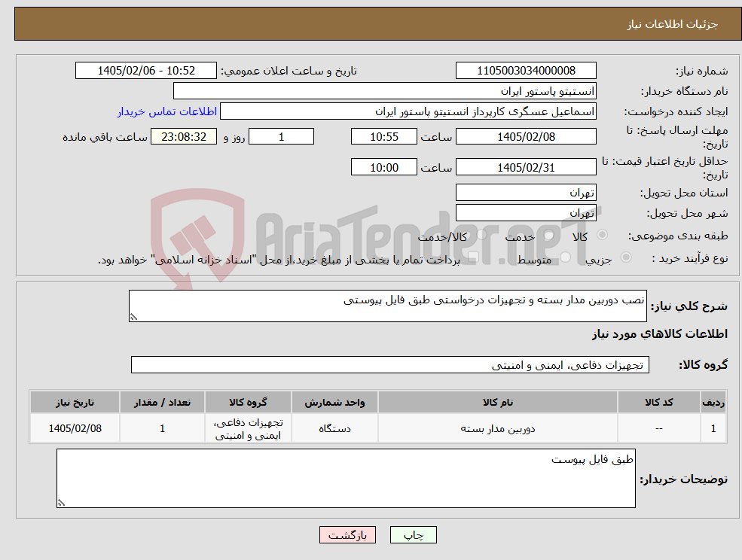
Task: Select the کالا/خدمت radio button
Action: click(481, 234)
